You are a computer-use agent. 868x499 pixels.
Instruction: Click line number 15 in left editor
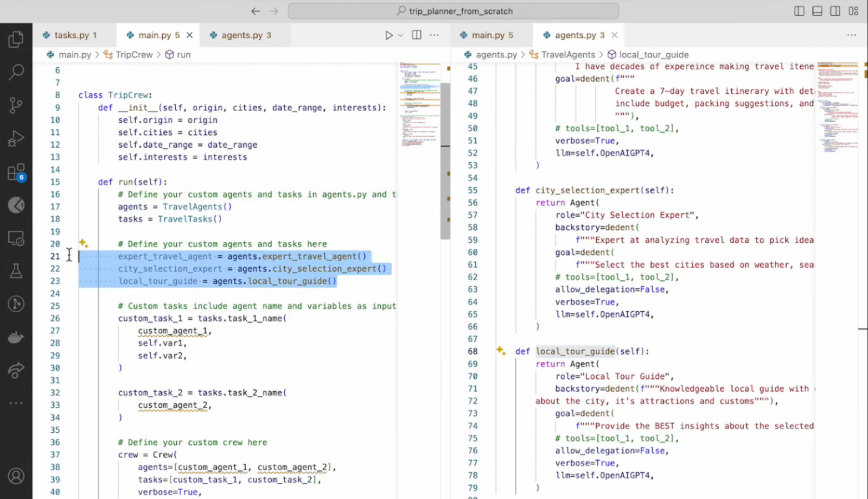coord(55,182)
